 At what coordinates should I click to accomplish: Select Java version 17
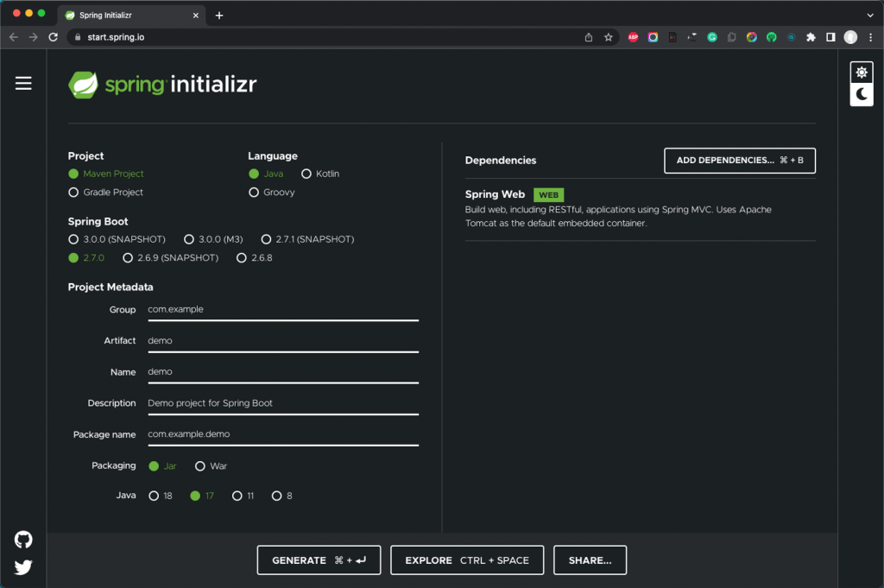[x=202, y=496]
